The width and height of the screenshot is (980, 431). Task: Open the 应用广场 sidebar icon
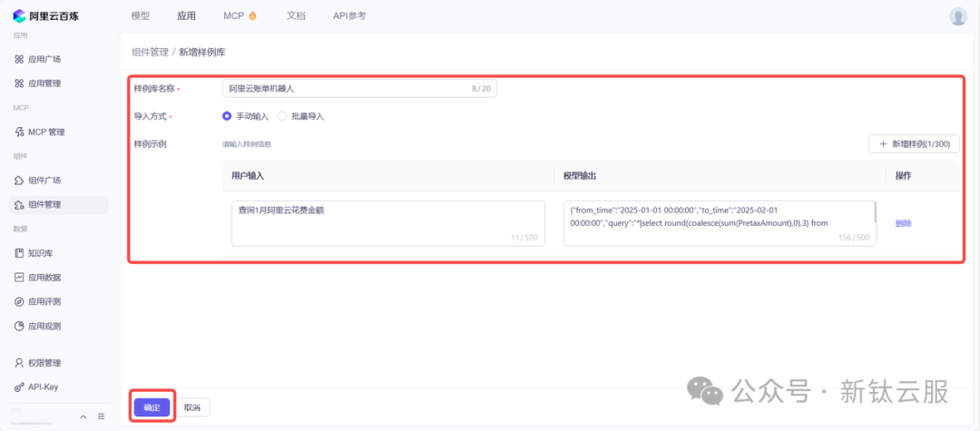19,59
